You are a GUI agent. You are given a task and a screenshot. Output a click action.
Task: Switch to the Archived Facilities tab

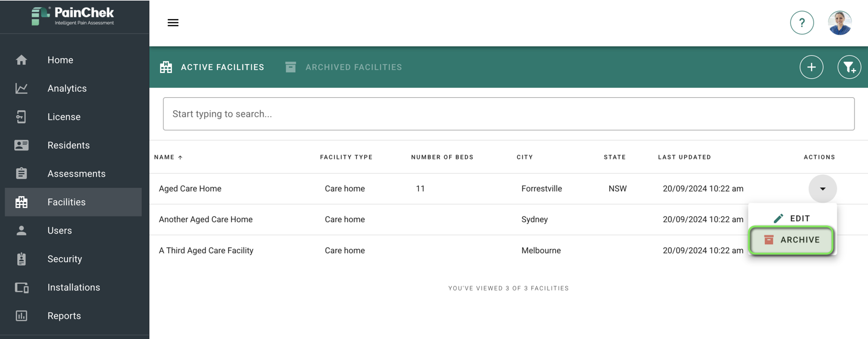coord(344,67)
